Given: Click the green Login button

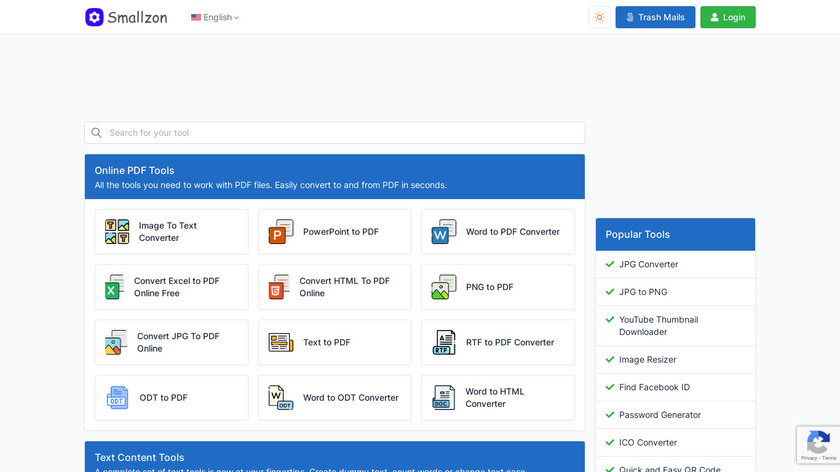Looking at the screenshot, I should pyautogui.click(x=727, y=17).
